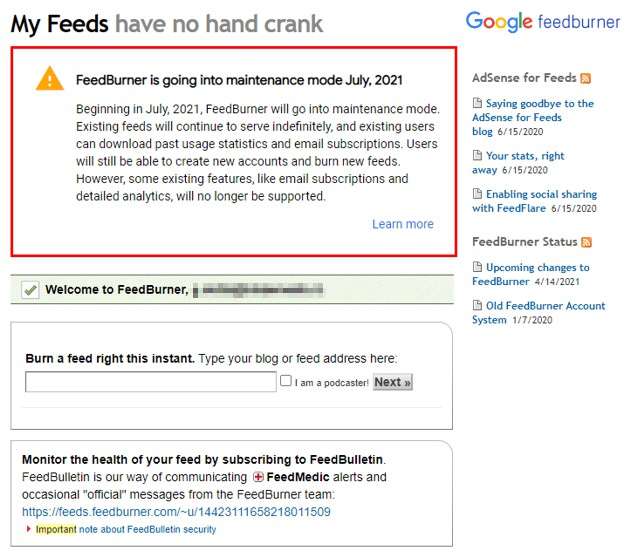Click the red FeedMedic cross icon
The width and height of the screenshot is (630, 558).
click(258, 478)
